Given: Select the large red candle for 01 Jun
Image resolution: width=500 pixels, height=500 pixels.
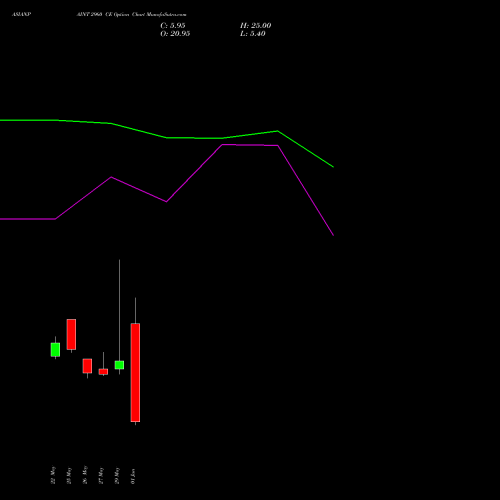Looking at the screenshot, I should point(135,372).
